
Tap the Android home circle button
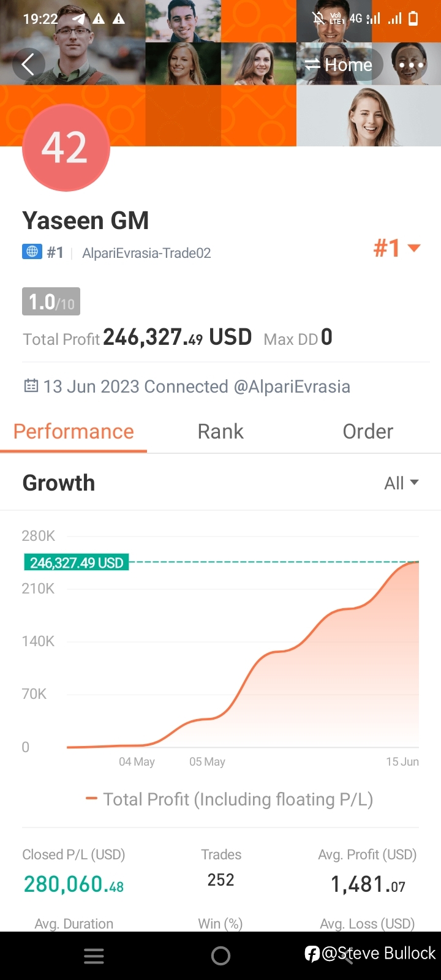(221, 956)
